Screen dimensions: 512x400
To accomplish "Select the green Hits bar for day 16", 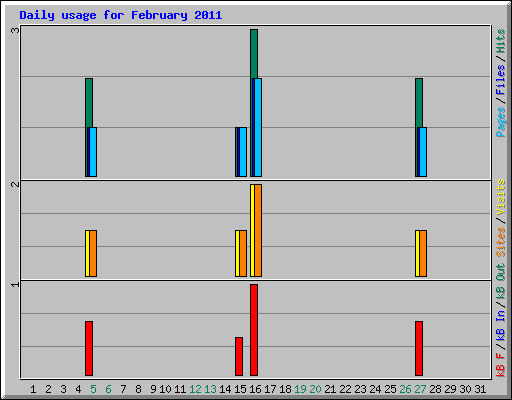I will pyautogui.click(x=254, y=53).
